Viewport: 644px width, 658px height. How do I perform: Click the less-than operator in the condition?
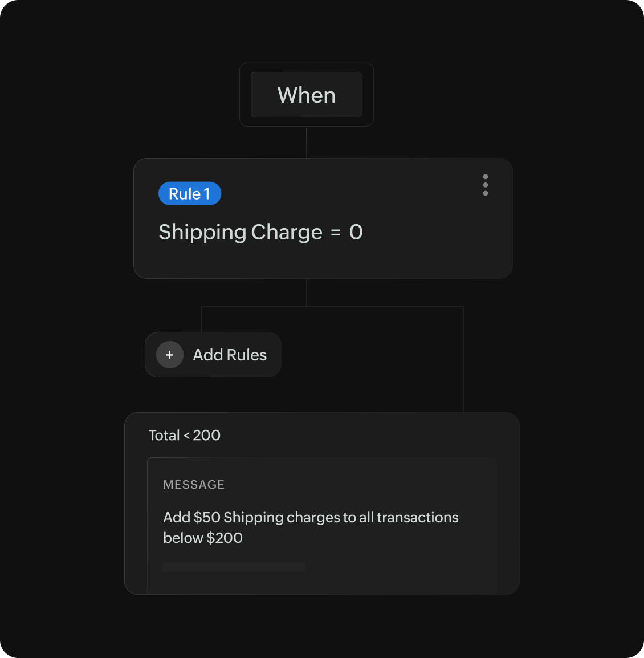click(x=186, y=436)
